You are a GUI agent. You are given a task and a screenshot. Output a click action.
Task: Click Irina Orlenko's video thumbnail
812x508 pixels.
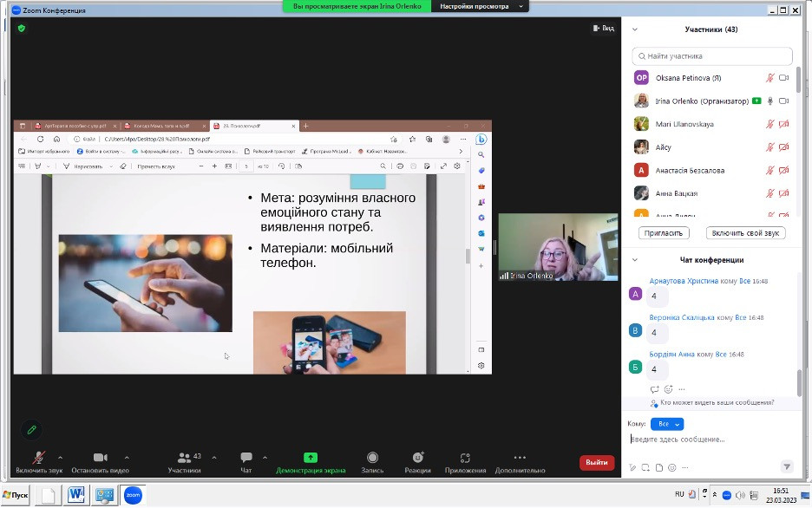[558, 247]
